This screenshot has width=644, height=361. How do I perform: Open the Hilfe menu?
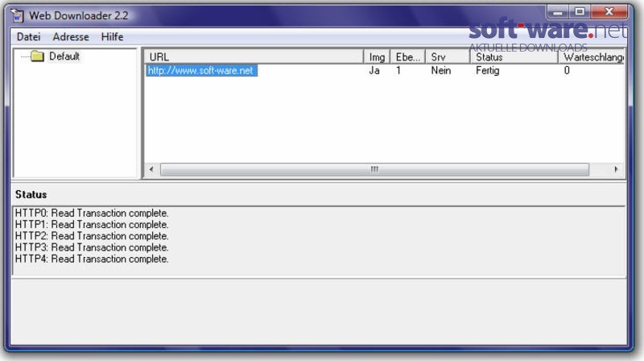tap(112, 37)
